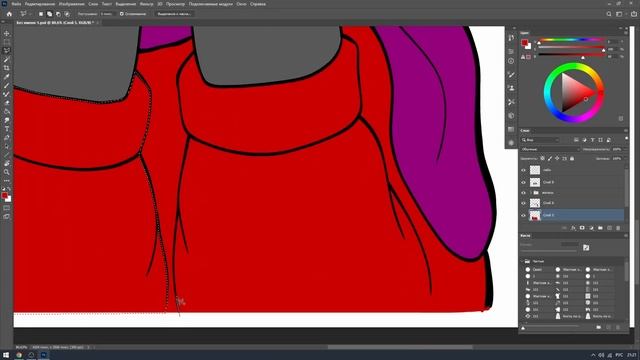
Task: Click the Share icon at top right
Action: [x=634, y=14]
